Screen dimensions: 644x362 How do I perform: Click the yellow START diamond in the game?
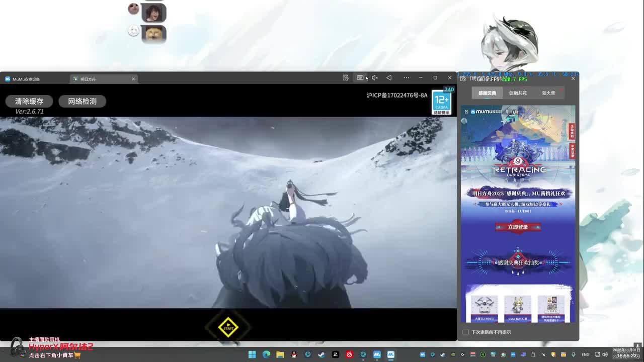pyautogui.click(x=228, y=327)
